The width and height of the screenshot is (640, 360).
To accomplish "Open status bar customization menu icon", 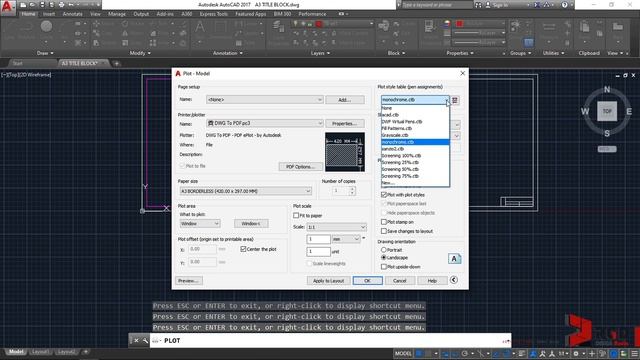I will pos(634,353).
